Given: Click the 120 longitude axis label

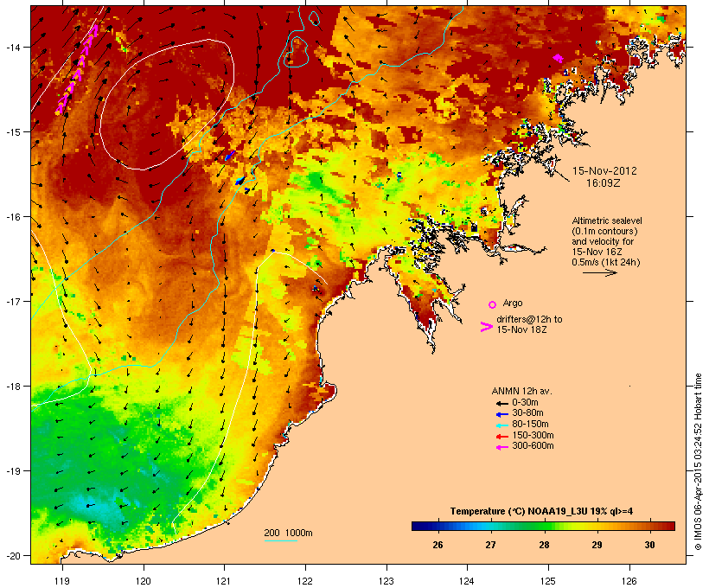Looking at the screenshot, I should pos(144,581).
